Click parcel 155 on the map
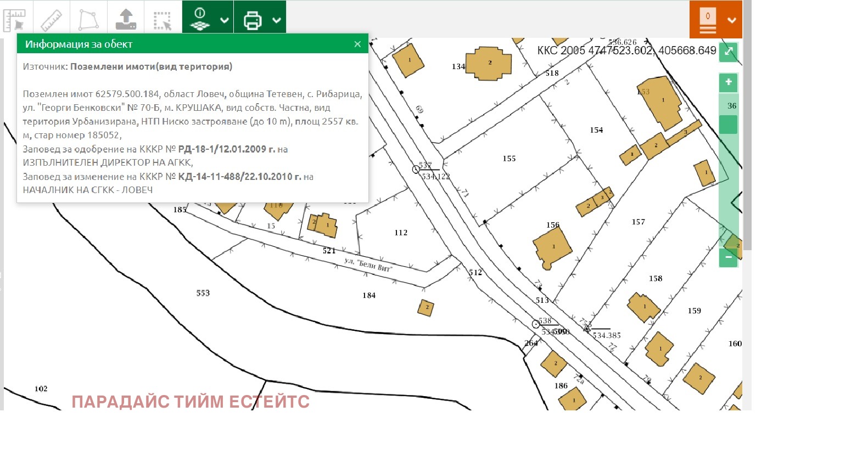Viewport: 868px width, 457px height. click(x=509, y=159)
